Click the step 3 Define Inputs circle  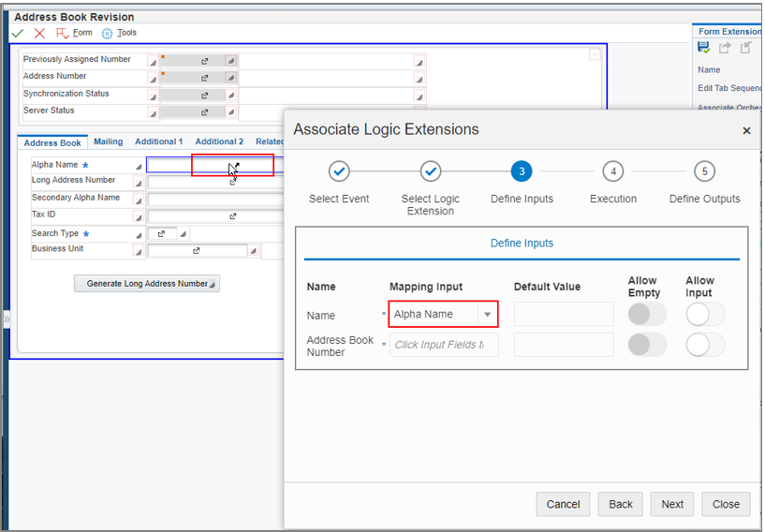[x=522, y=171]
